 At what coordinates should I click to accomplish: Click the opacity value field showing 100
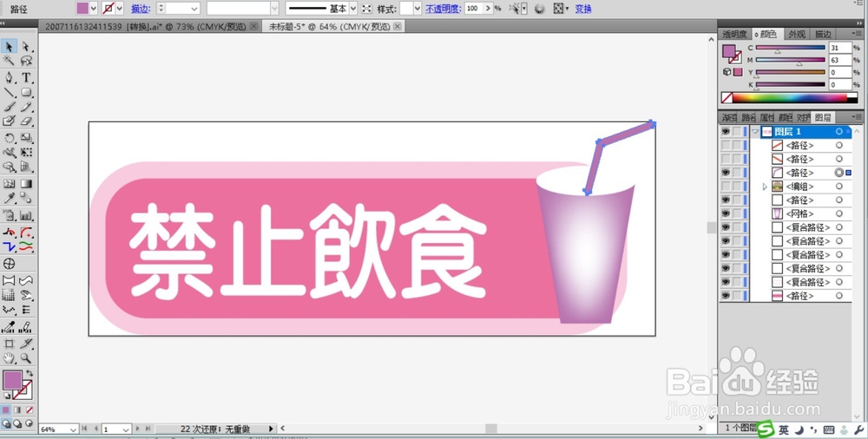[x=473, y=9]
